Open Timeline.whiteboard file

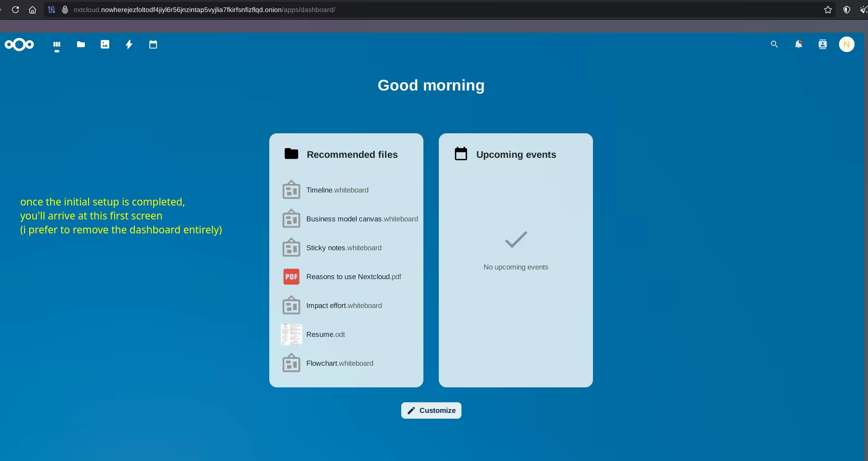click(337, 190)
